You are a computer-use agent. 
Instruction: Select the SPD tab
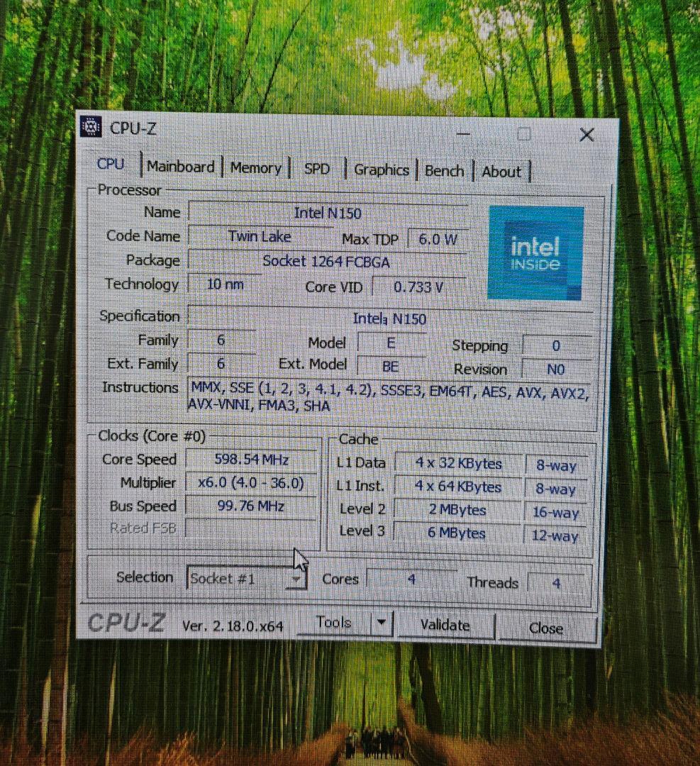point(316,169)
